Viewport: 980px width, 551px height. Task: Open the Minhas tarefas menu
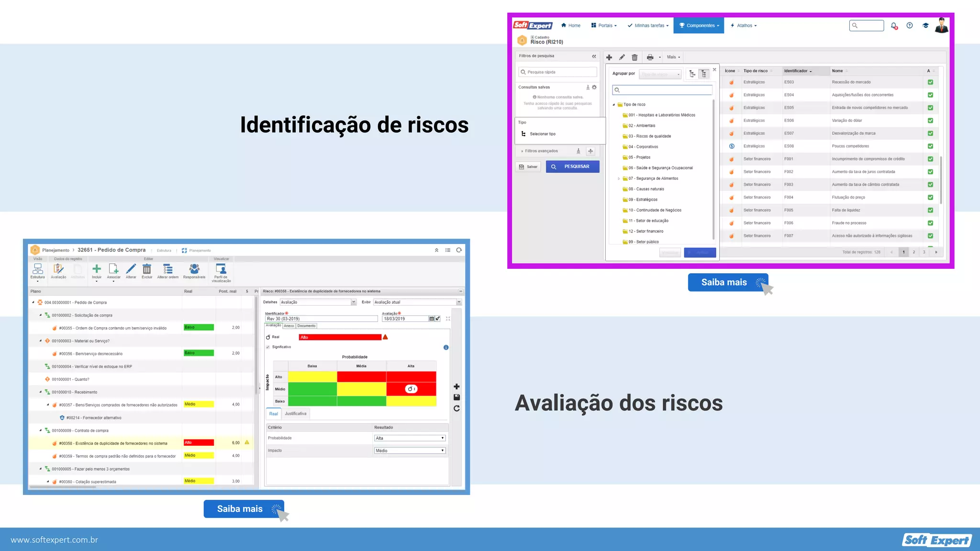pos(648,26)
